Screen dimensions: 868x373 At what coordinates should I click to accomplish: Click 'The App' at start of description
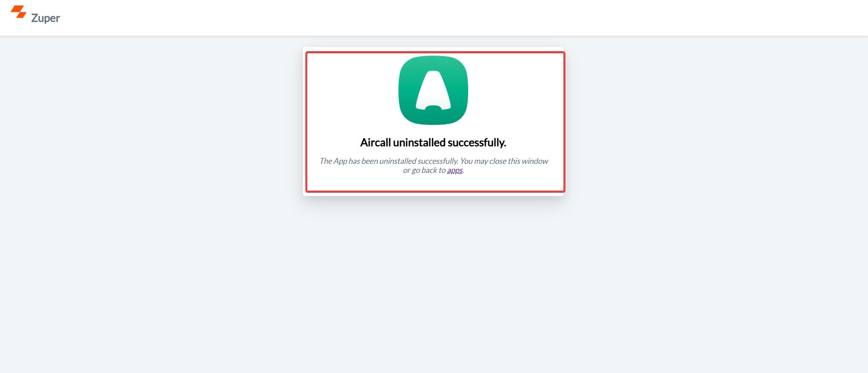(333, 161)
